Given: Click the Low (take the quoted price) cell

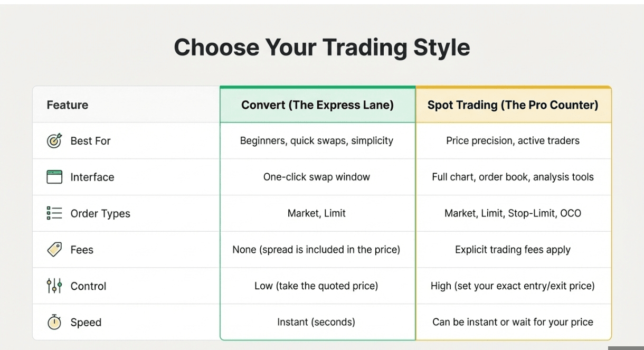Looking at the screenshot, I should point(316,286).
